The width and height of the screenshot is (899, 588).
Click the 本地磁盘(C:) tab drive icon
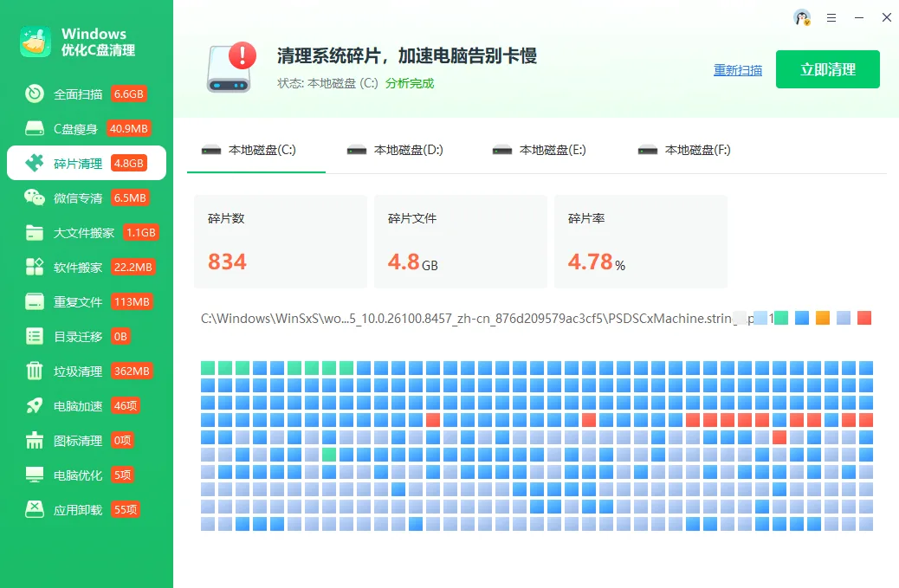pos(211,151)
